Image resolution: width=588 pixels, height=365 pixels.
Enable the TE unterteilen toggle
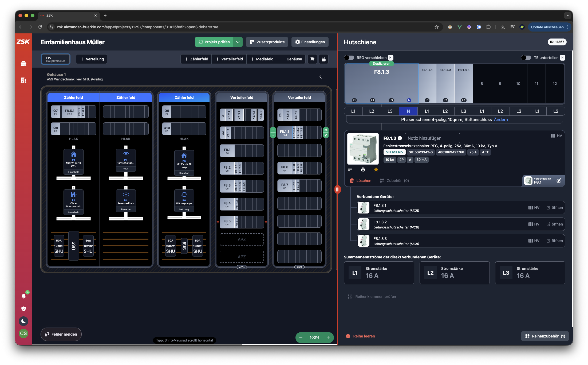click(x=526, y=58)
